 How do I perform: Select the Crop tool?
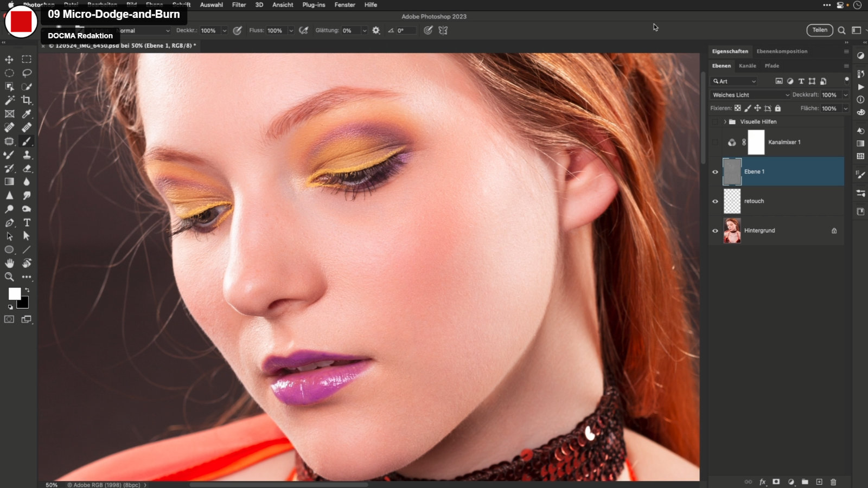coord(26,100)
